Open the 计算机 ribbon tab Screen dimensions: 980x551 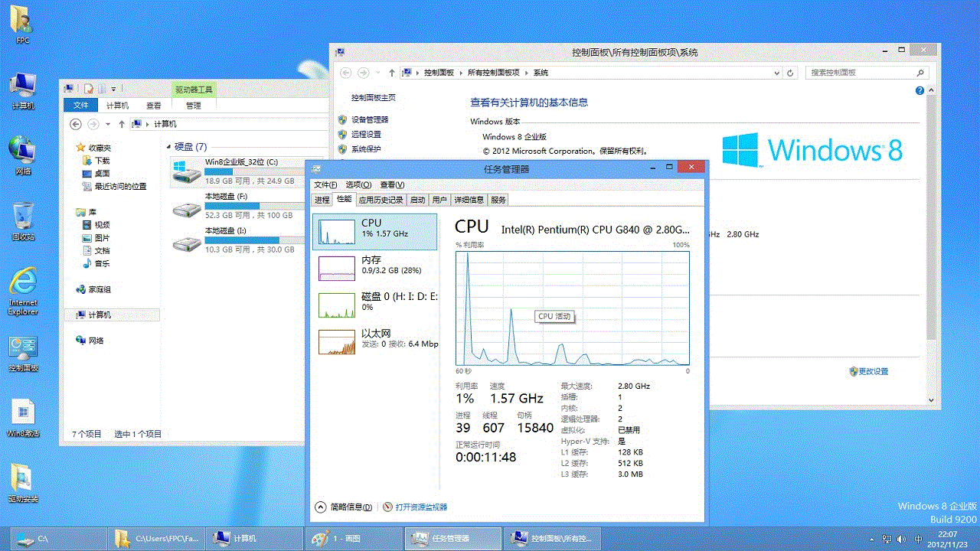pos(117,106)
